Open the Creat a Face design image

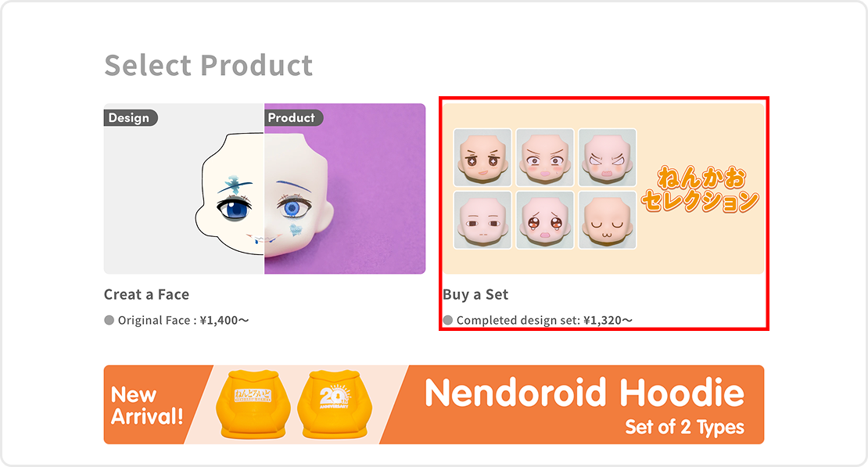(264, 189)
